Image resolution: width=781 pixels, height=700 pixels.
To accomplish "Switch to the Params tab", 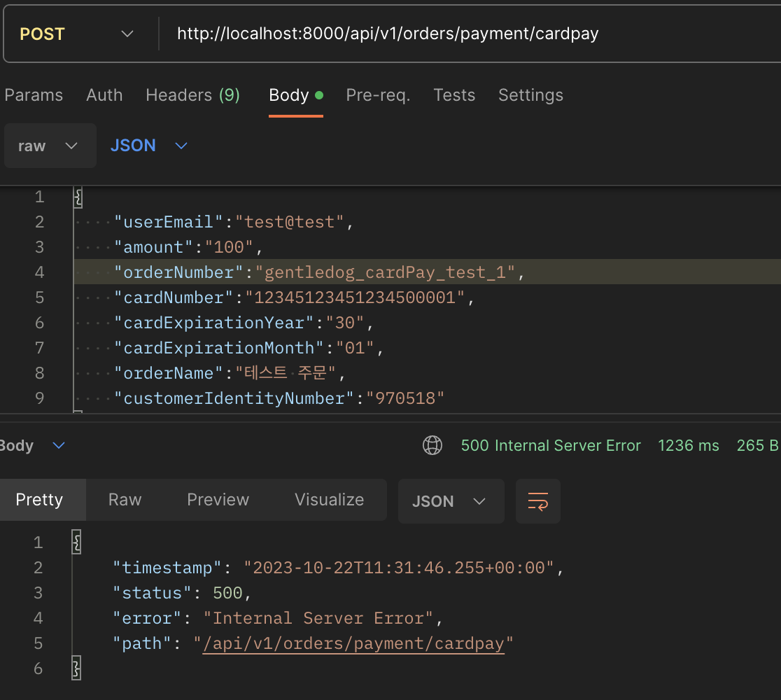I will click(34, 95).
